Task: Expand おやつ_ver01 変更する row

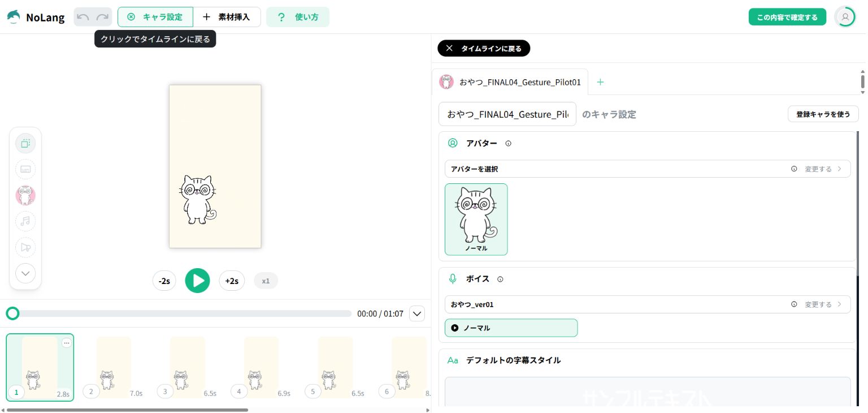Action: pos(648,304)
